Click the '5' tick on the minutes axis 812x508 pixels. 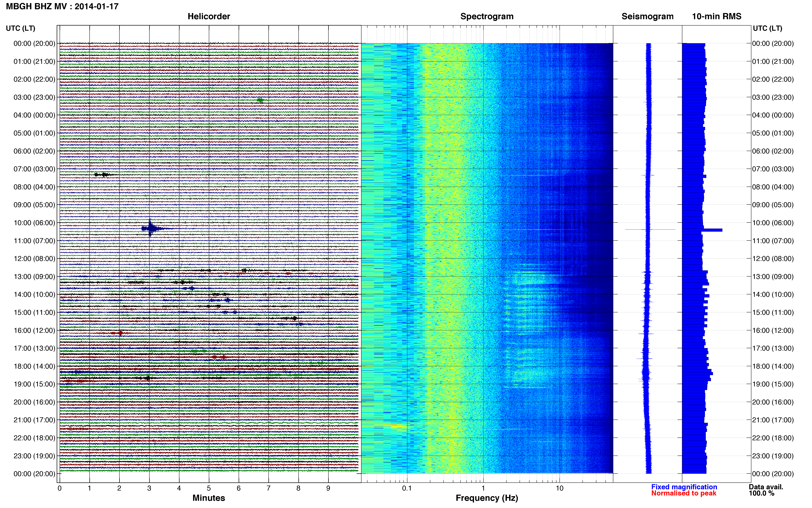tap(209, 488)
